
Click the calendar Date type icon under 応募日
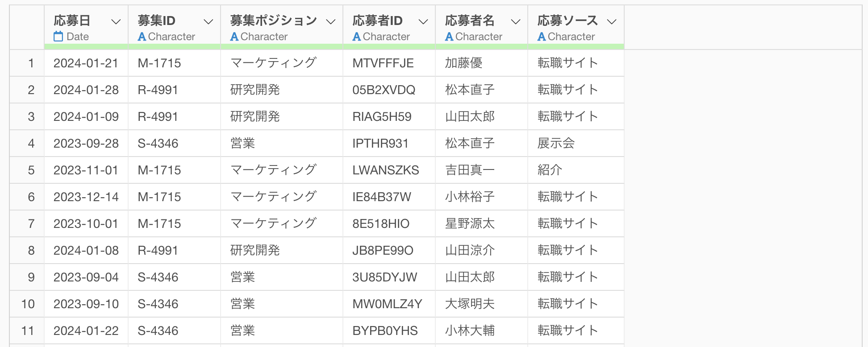click(x=58, y=37)
